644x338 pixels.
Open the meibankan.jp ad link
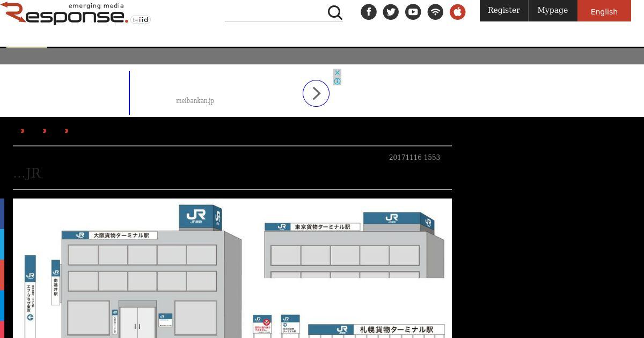[195, 100]
